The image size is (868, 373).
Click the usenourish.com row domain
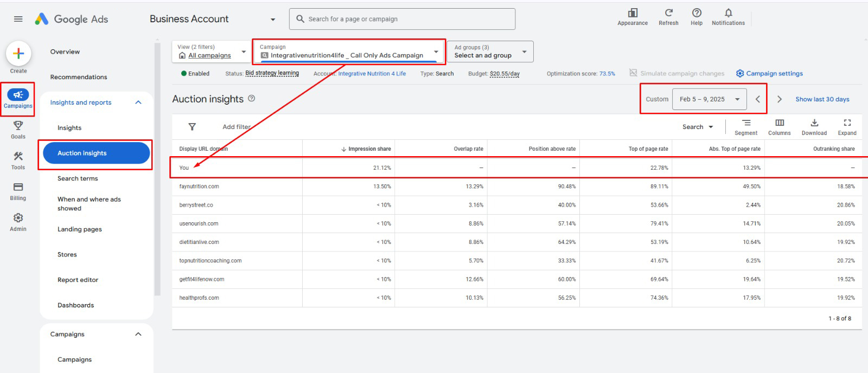199,223
